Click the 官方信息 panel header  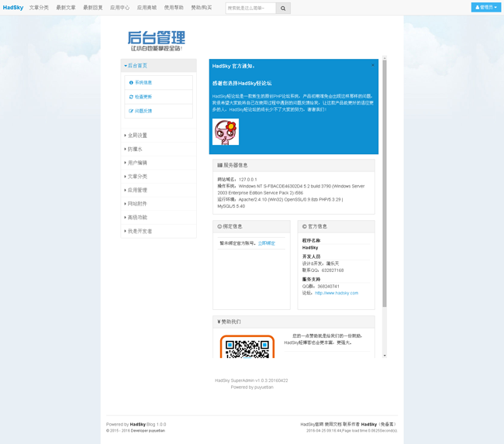coord(337,226)
